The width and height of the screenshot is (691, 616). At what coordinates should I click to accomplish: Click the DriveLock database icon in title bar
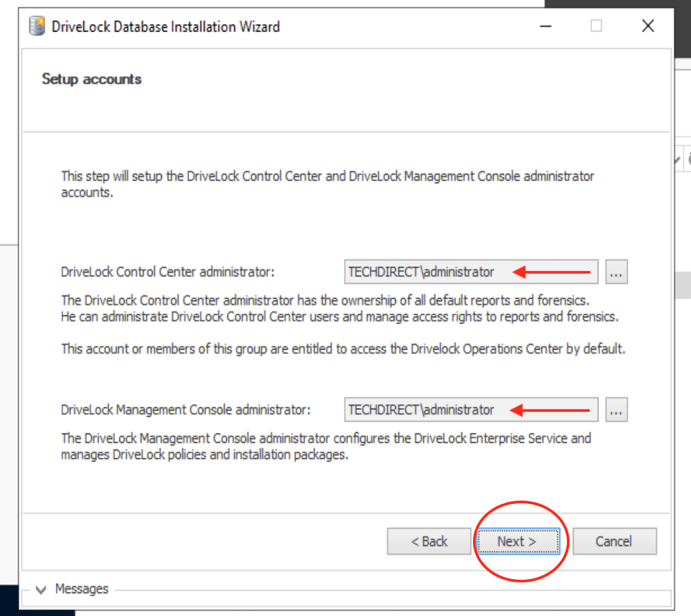[39, 27]
